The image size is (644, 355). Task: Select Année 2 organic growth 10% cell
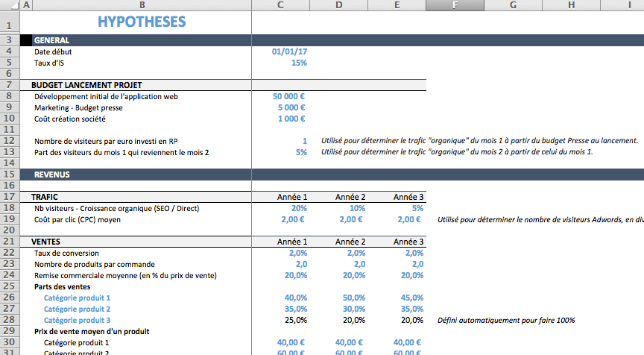356,208
